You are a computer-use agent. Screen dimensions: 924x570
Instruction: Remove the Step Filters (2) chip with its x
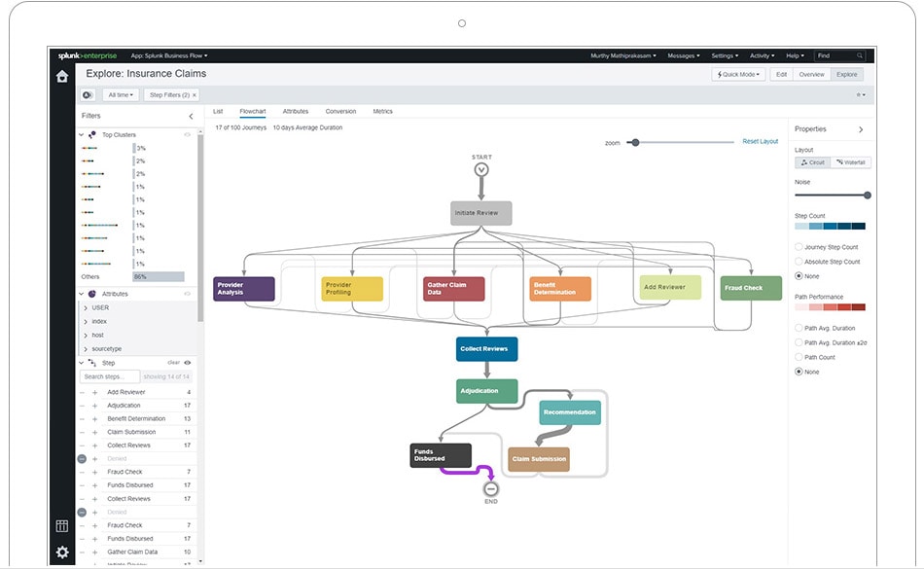[x=195, y=95]
